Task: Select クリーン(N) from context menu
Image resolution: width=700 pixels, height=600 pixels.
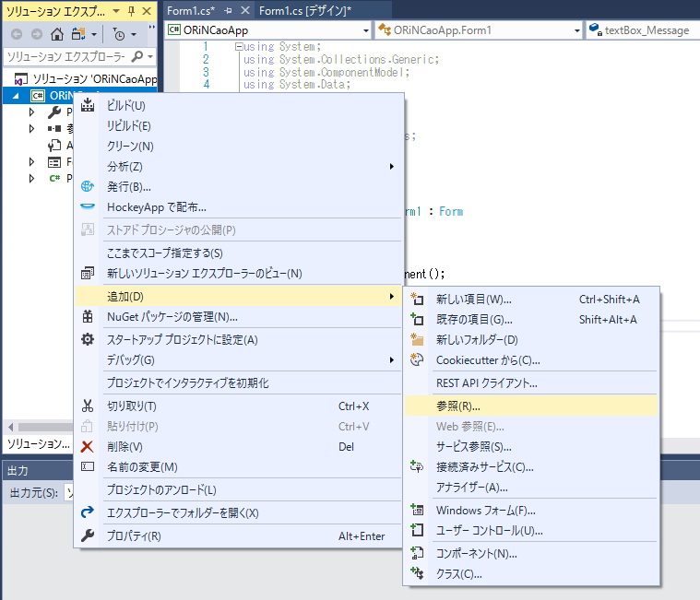Action: coord(239,146)
